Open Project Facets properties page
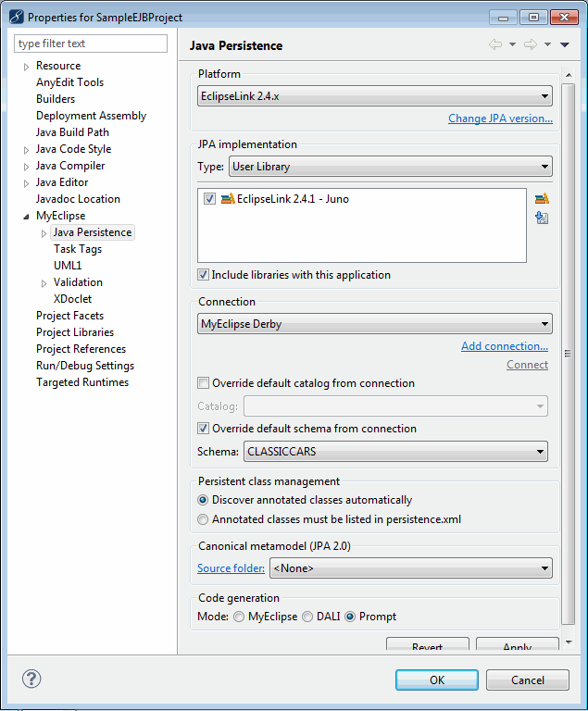This screenshot has height=711, width=588. pos(69,316)
